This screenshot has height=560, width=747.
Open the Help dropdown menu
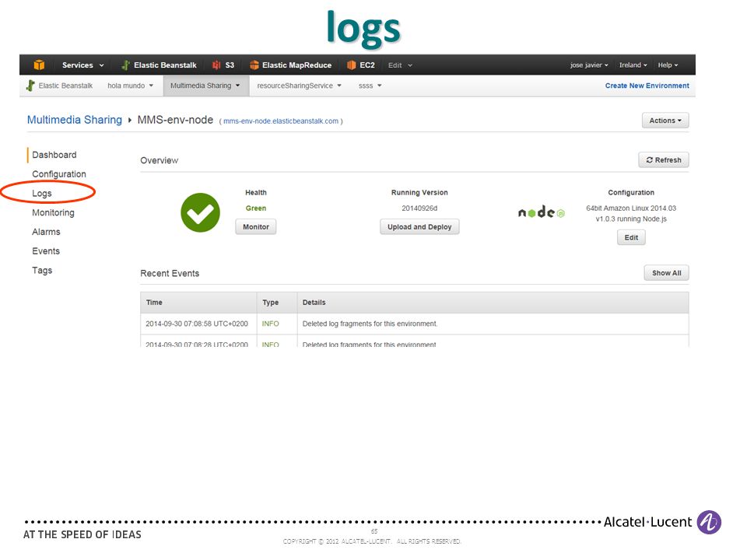(x=668, y=65)
